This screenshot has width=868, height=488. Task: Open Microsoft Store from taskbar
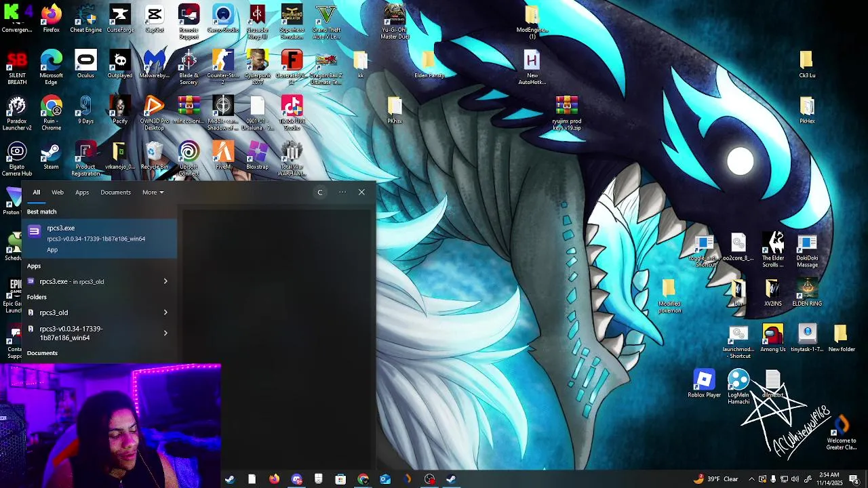tap(340, 479)
